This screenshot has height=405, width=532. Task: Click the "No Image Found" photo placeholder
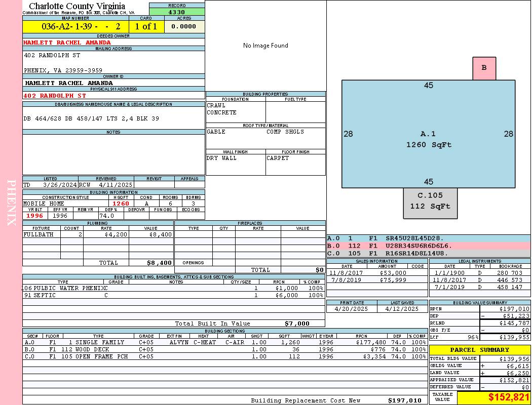265,46
